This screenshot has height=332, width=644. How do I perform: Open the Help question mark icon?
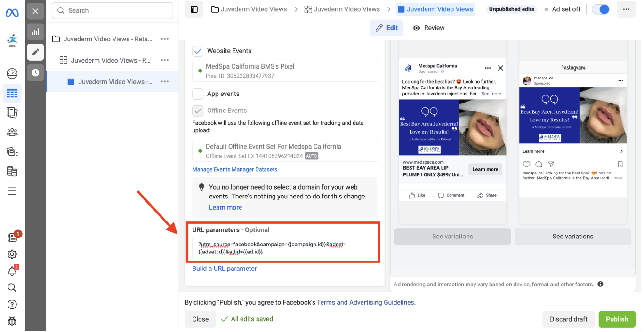click(12, 305)
